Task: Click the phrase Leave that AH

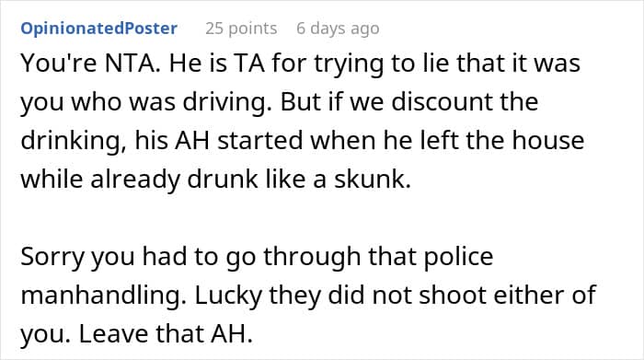Action: click(x=166, y=334)
